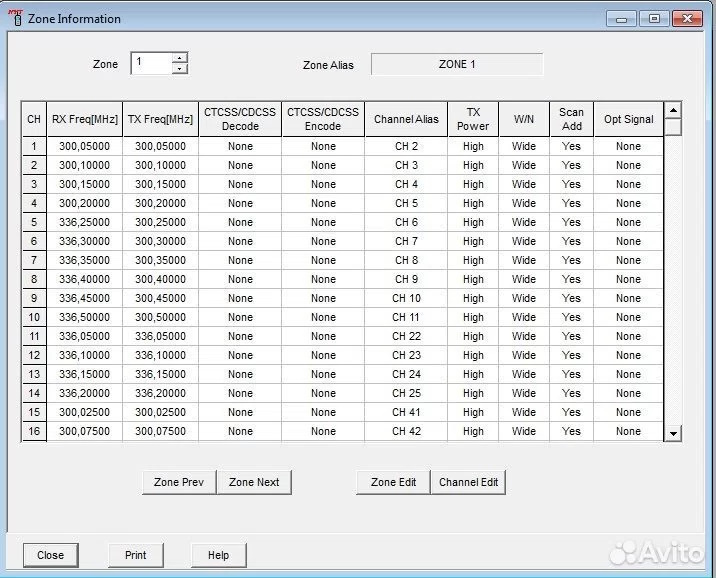This screenshot has height=578, width=716.
Task: Click RX frequency 300,05000 in channel 1
Action: pos(84,146)
